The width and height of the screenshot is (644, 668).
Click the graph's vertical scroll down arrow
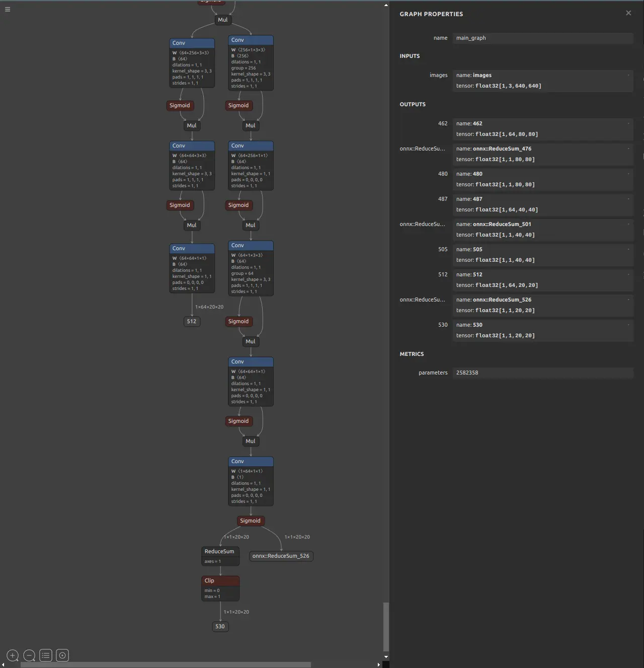[x=386, y=657]
